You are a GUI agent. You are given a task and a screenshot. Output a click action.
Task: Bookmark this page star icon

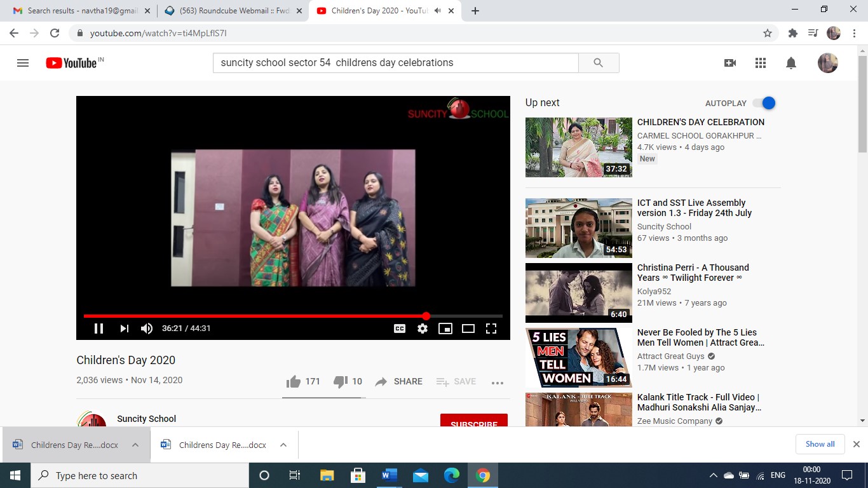768,33
